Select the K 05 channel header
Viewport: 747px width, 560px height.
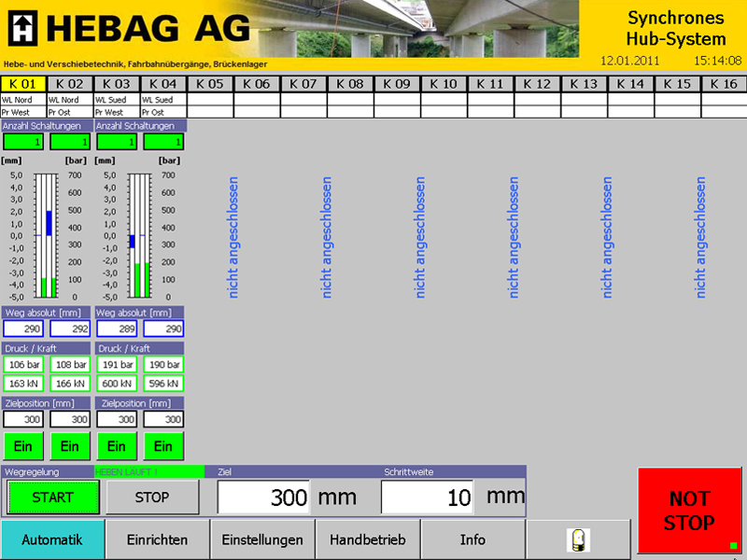[x=209, y=84]
